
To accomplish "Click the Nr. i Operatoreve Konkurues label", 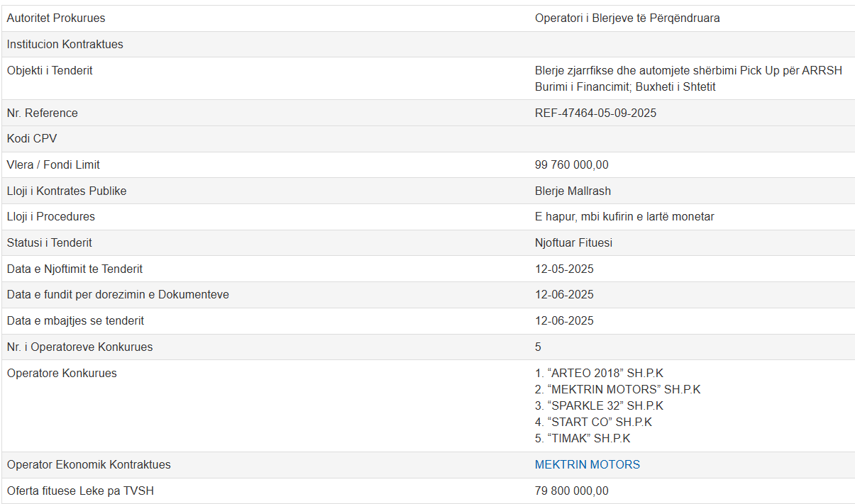I will 79,347.
